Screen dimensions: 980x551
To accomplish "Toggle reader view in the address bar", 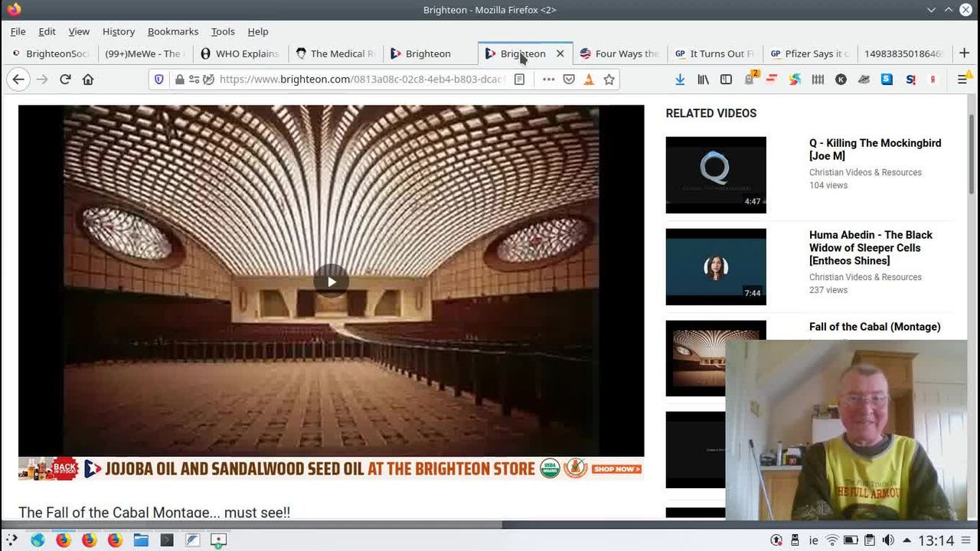I will [x=519, y=80].
